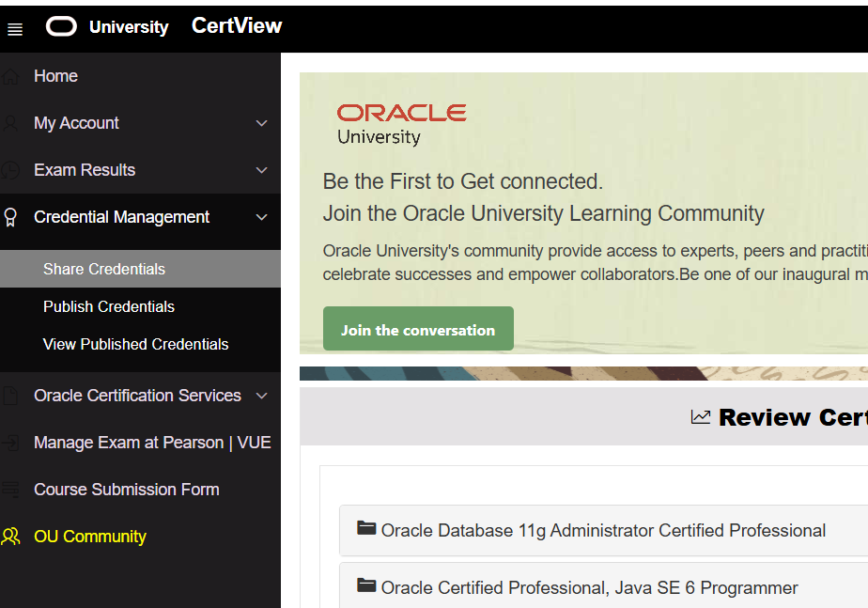Click the Review Cert section heading

click(793, 417)
